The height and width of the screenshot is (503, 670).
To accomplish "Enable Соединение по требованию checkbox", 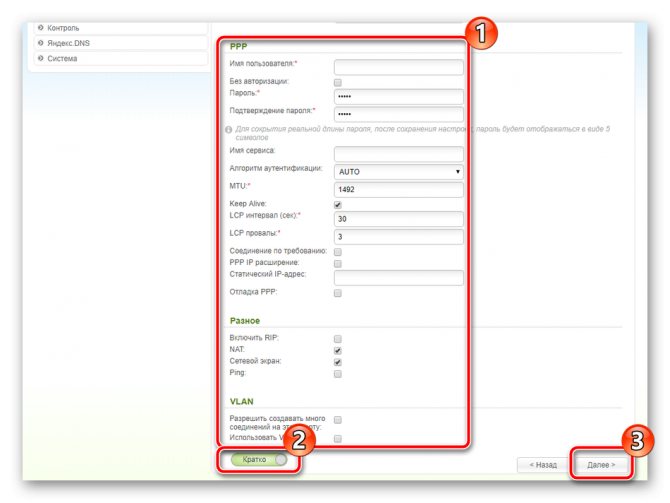I will (338, 252).
